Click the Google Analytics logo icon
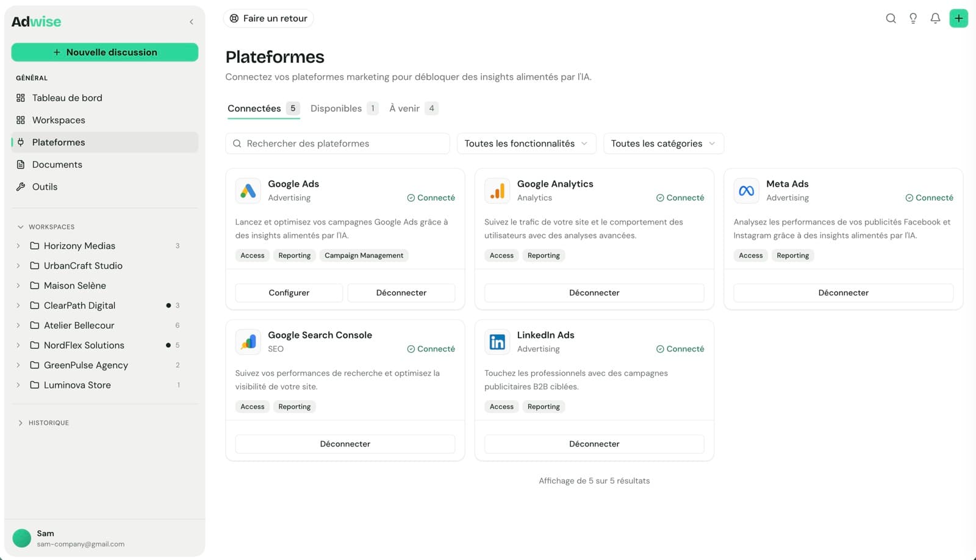This screenshot has height=560, width=976. (497, 191)
